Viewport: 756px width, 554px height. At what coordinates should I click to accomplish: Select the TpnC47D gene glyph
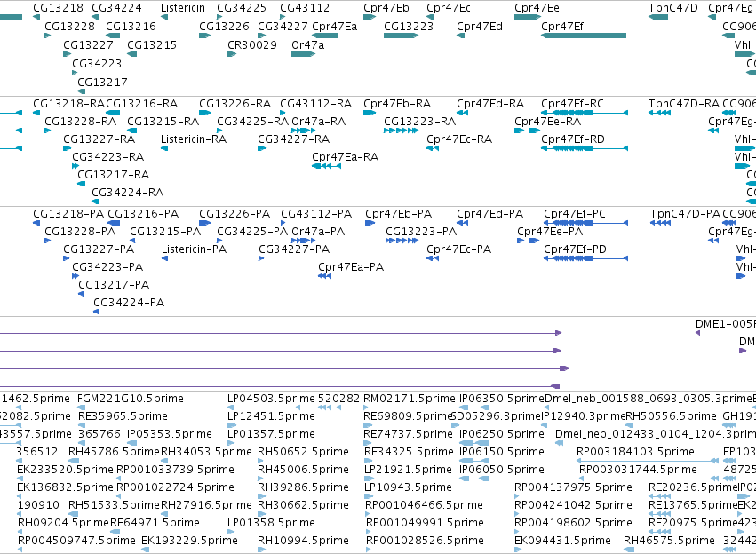click(x=658, y=17)
